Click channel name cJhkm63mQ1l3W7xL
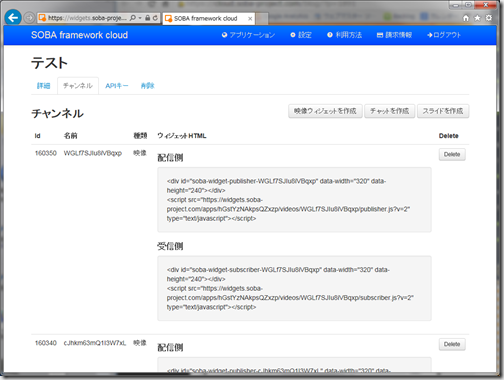504x380 pixels. (x=95, y=343)
